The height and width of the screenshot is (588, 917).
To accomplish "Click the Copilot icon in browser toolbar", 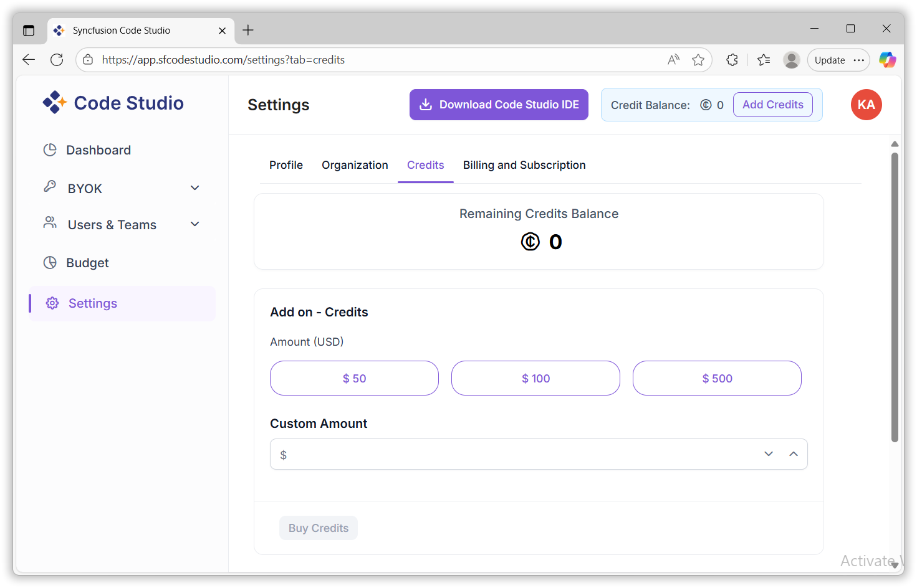I will point(887,60).
